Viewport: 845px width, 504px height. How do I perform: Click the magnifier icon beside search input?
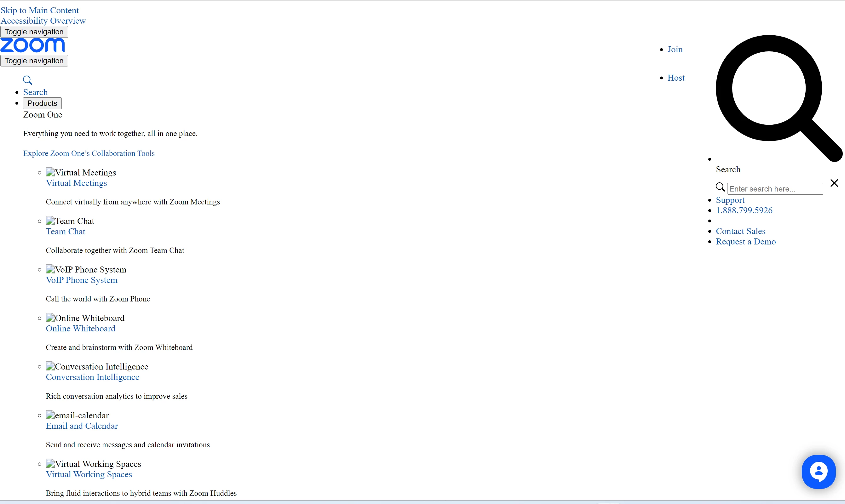click(x=720, y=187)
